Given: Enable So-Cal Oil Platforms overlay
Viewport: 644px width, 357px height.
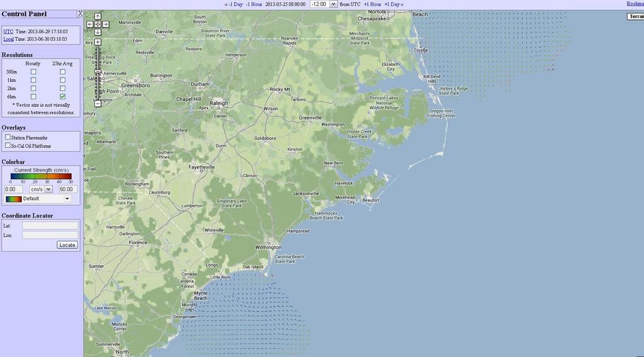Looking at the screenshot, I should [8, 145].
